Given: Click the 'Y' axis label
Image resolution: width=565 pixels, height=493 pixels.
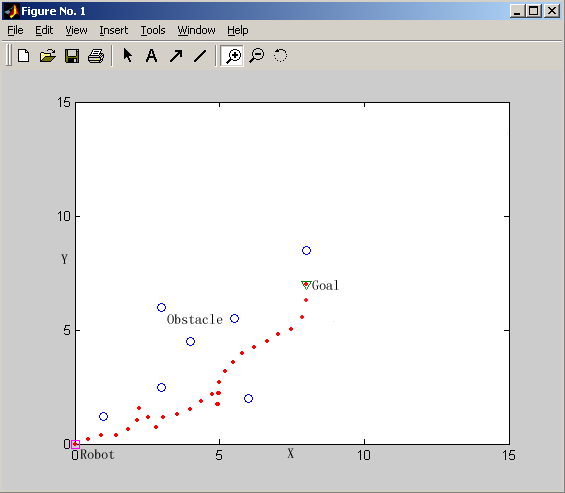Looking at the screenshot, I should coord(64,259).
